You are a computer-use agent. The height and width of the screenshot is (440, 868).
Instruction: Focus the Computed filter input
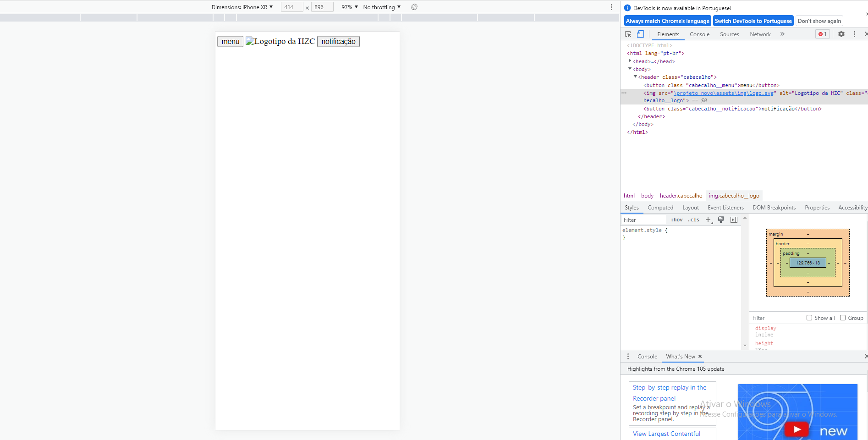pyautogui.click(x=777, y=318)
